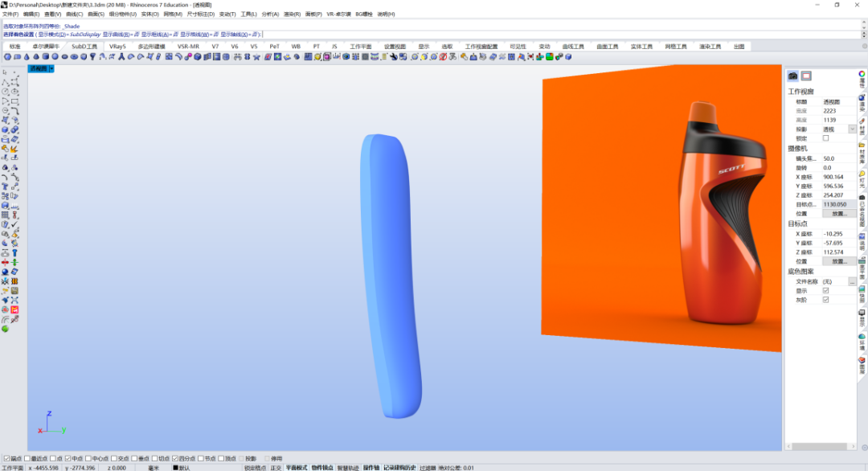Browse background file with the ... button
Image resolution: width=868 pixels, height=471 pixels.
[852, 281]
